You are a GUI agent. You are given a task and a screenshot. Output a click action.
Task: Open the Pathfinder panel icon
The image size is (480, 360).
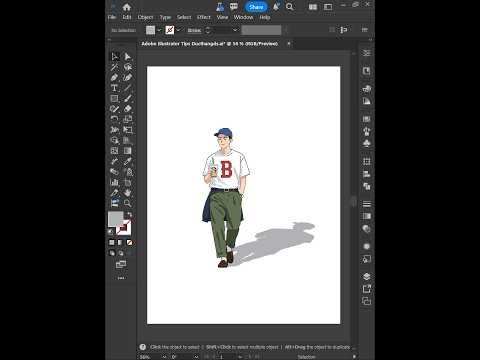(x=367, y=186)
